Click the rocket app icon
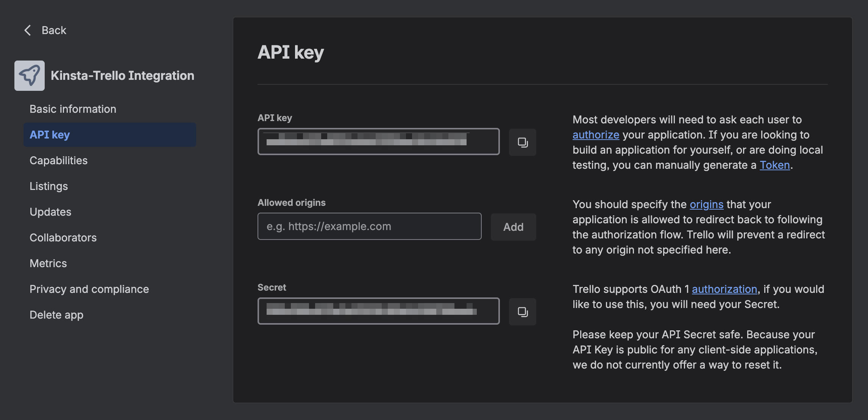This screenshot has width=868, height=420. (x=29, y=75)
